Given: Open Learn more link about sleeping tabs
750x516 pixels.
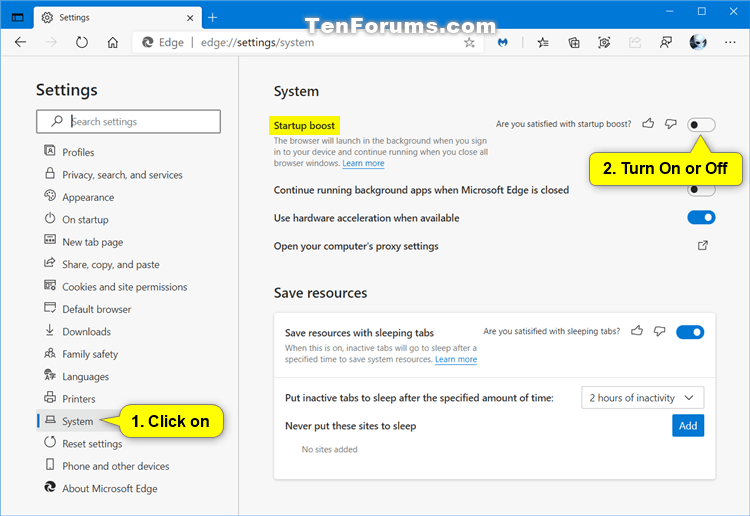Looking at the screenshot, I should (456, 359).
